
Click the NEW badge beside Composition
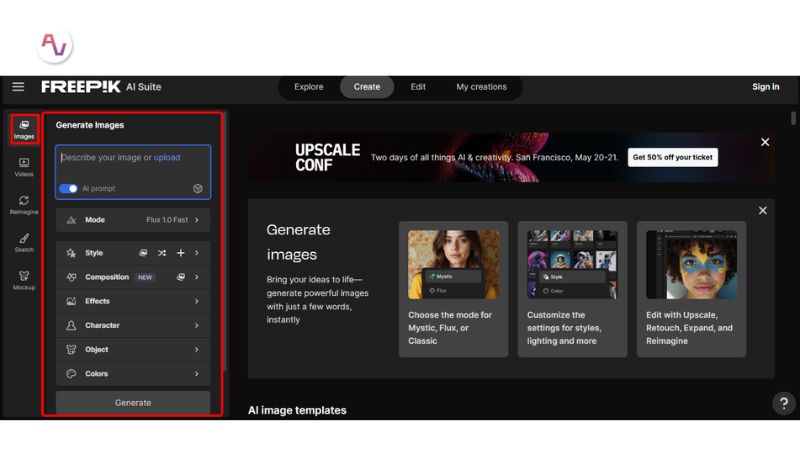pos(145,277)
